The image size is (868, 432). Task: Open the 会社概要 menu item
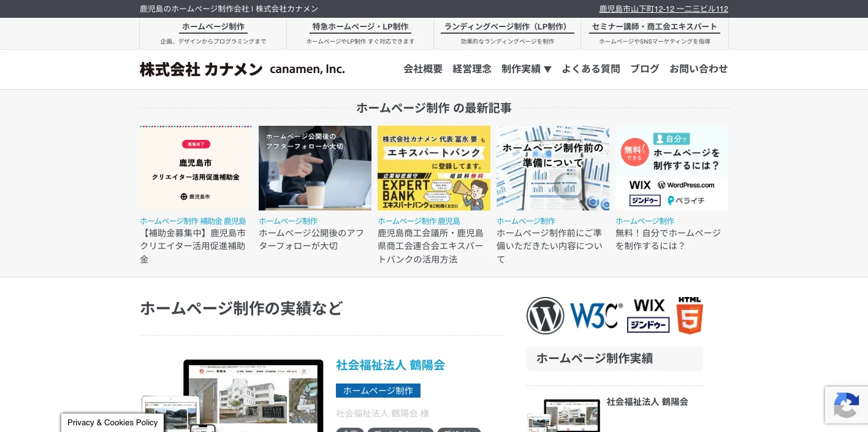[x=423, y=69]
